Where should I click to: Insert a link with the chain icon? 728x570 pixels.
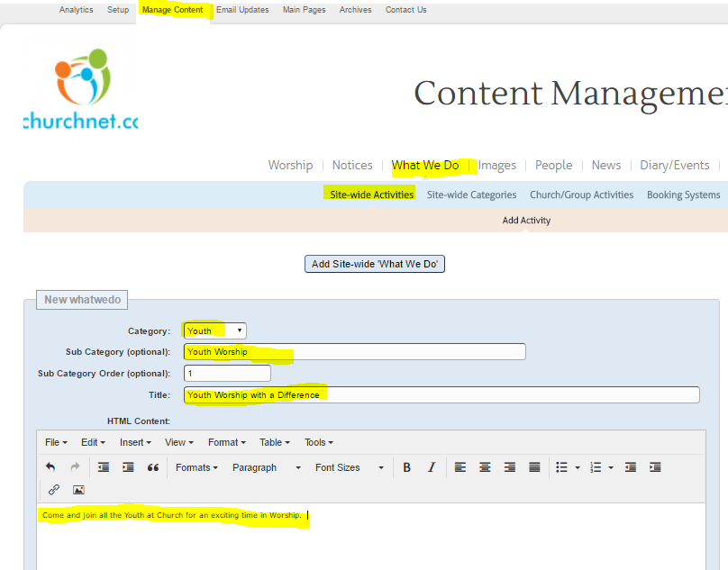click(54, 490)
